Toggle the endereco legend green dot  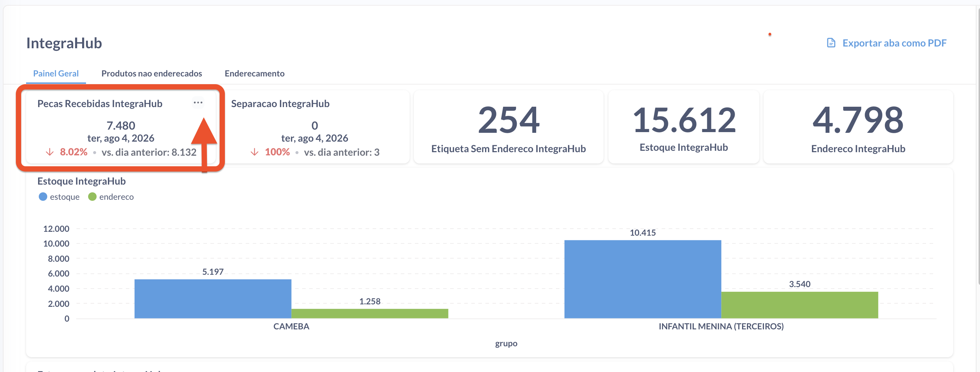click(92, 197)
